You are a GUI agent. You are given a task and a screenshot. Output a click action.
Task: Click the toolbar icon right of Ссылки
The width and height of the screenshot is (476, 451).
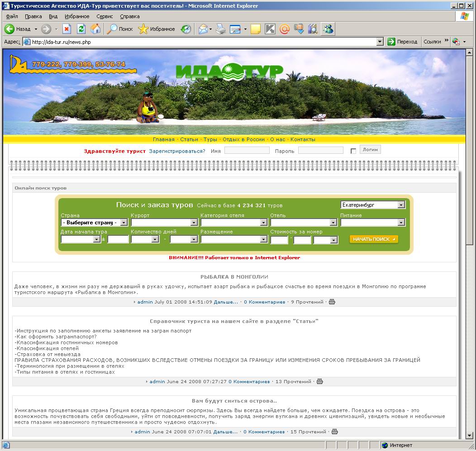point(456,42)
